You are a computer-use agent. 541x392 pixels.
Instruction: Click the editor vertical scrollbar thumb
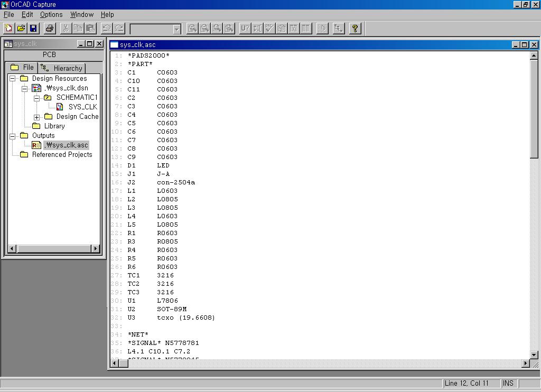(x=534, y=109)
